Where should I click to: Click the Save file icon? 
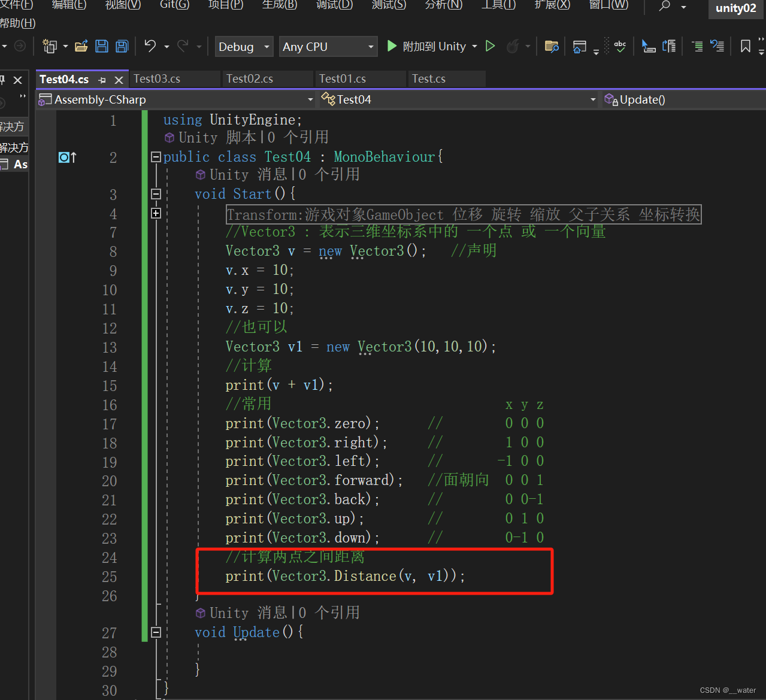click(102, 46)
